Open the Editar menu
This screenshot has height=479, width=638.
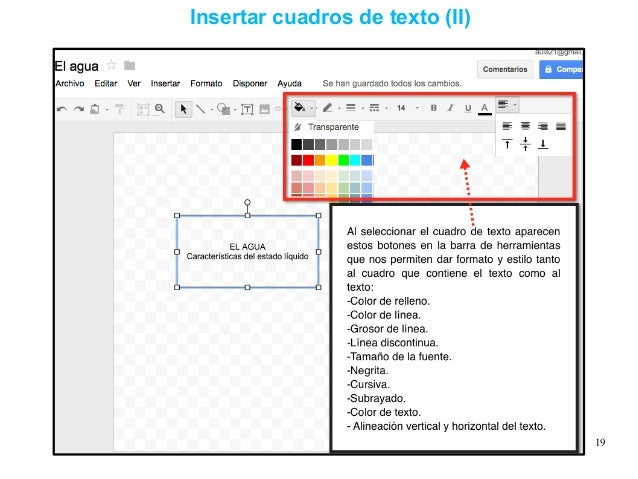(106, 83)
